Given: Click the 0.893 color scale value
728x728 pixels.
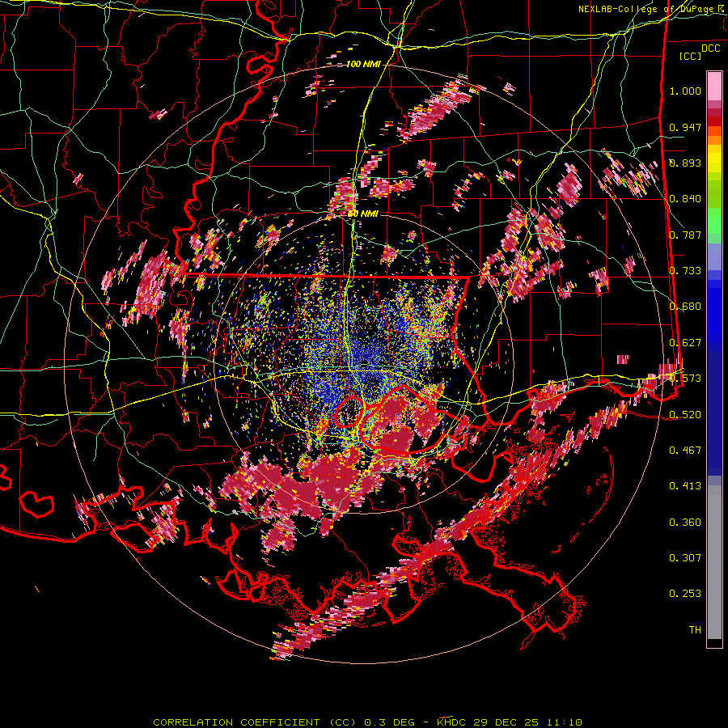Looking at the screenshot, I should pos(685,163).
